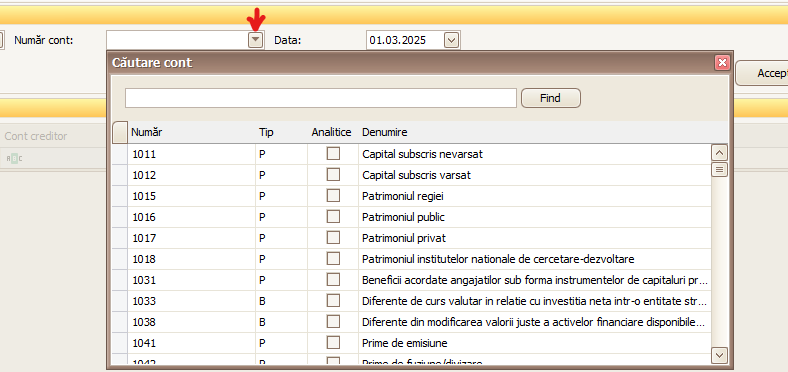Select account number 1012
The height and width of the screenshot is (372, 788).
pyautogui.click(x=191, y=175)
